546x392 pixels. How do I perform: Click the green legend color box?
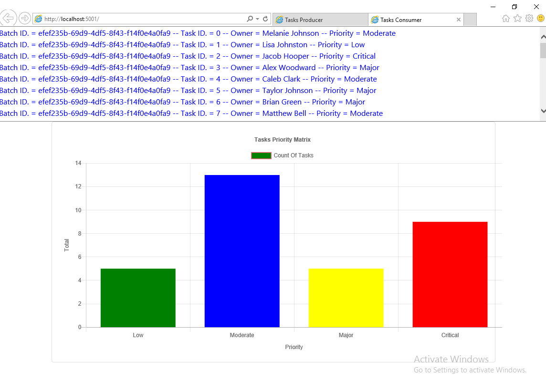tap(261, 155)
